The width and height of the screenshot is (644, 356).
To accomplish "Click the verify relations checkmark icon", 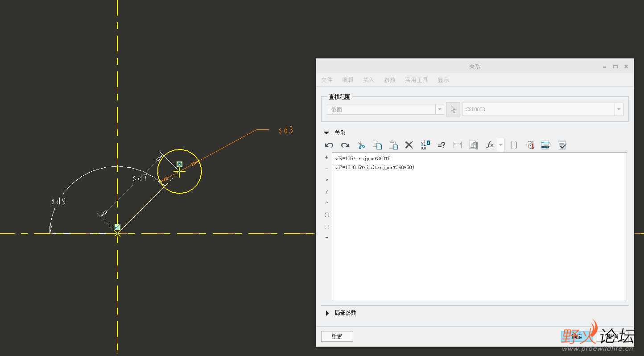I will [562, 145].
